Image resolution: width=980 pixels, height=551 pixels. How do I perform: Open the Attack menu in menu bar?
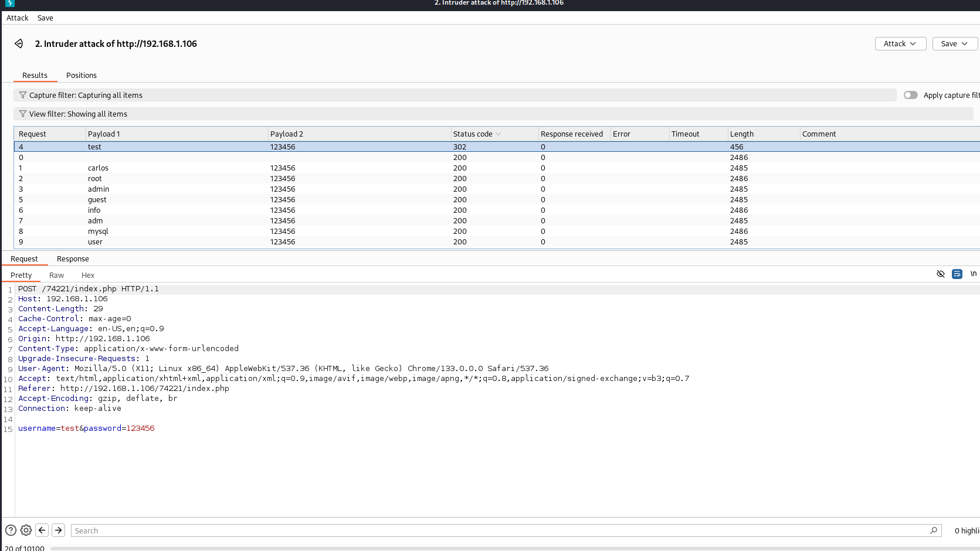[x=18, y=18]
